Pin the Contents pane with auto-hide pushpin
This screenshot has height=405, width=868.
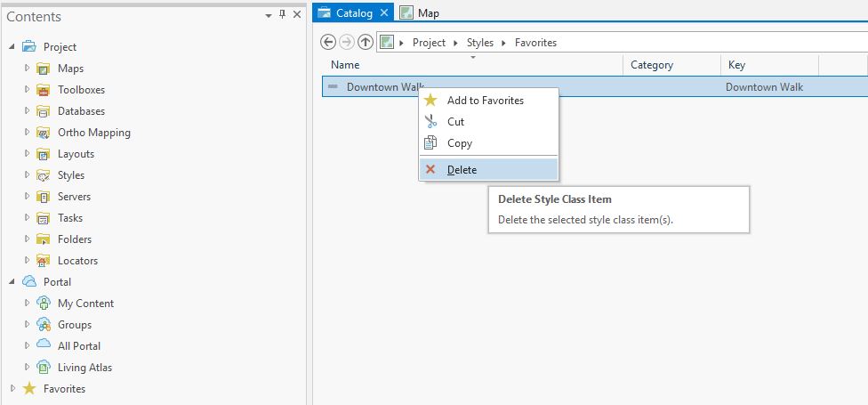pyautogui.click(x=283, y=15)
